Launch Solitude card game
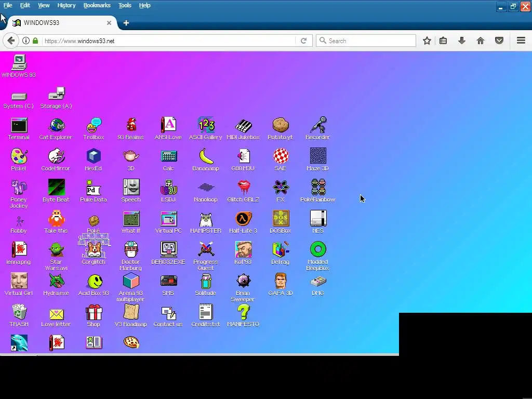Screen dimensions: 532x399 tap(206, 285)
